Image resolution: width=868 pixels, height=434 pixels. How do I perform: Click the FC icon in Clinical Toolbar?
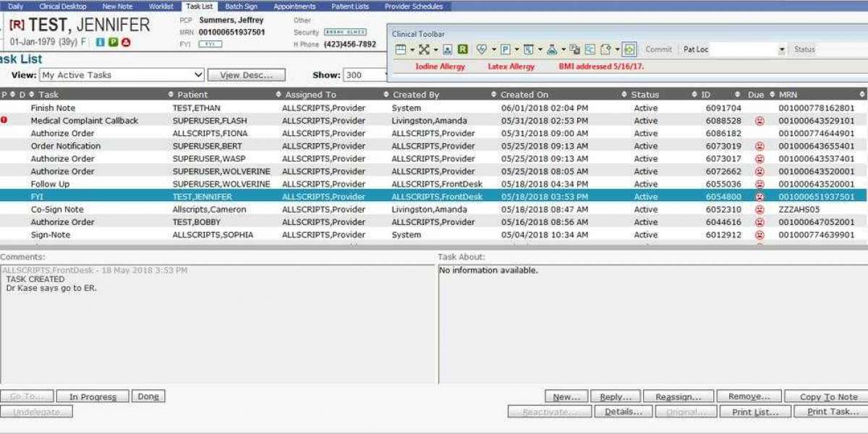click(x=590, y=50)
